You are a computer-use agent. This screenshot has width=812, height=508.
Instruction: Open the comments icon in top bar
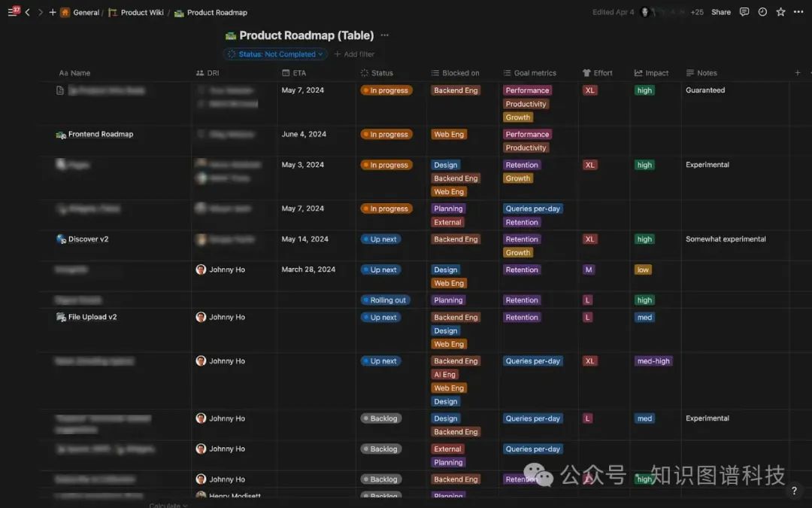(744, 12)
